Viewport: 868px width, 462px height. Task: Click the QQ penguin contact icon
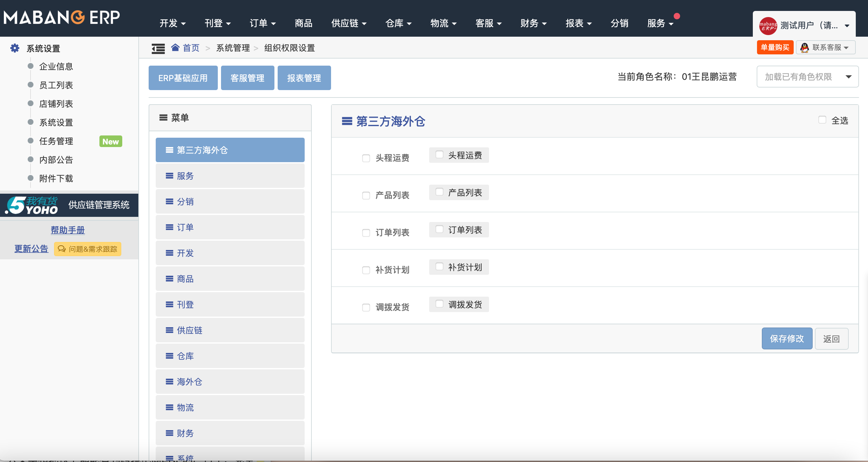804,48
